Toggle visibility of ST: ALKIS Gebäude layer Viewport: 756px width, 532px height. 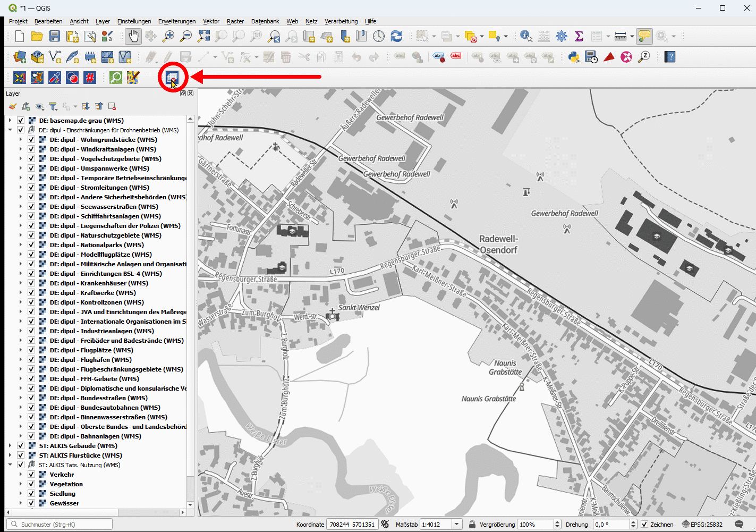(x=21, y=446)
